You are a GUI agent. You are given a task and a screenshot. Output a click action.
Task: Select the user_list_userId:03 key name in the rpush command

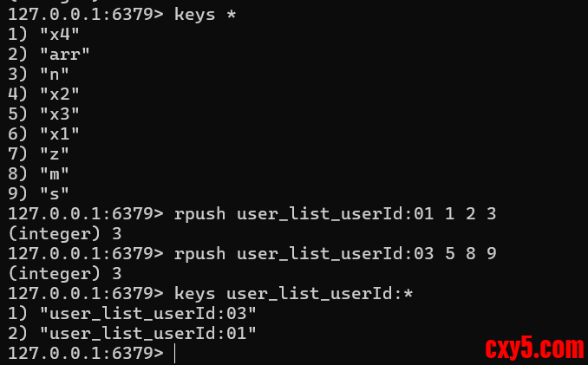pos(334,254)
